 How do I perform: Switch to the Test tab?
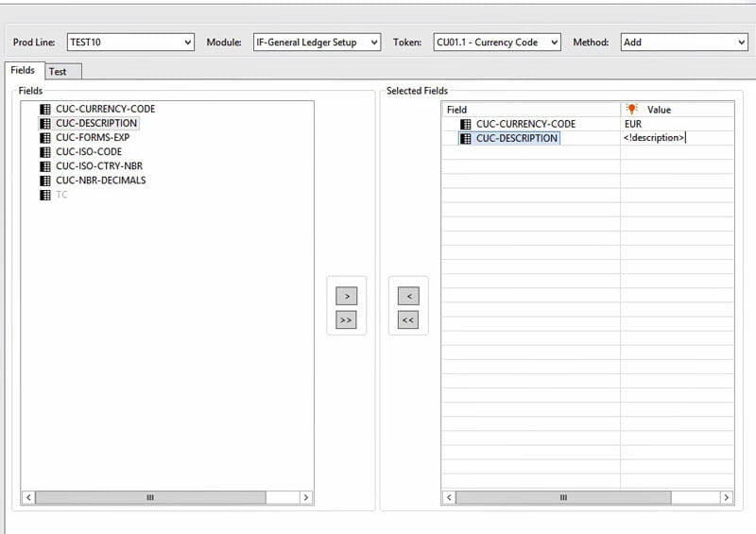point(63,72)
